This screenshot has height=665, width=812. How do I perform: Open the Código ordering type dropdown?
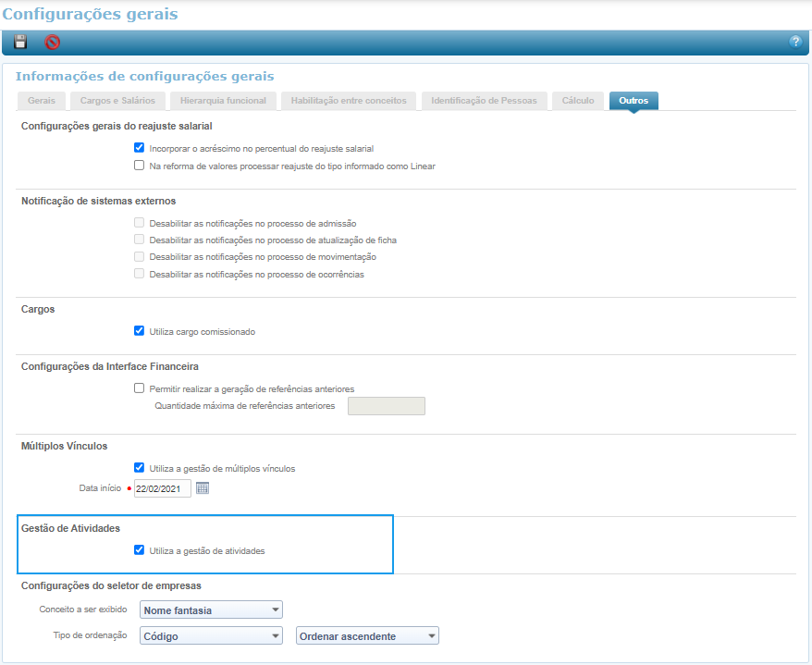click(x=211, y=636)
